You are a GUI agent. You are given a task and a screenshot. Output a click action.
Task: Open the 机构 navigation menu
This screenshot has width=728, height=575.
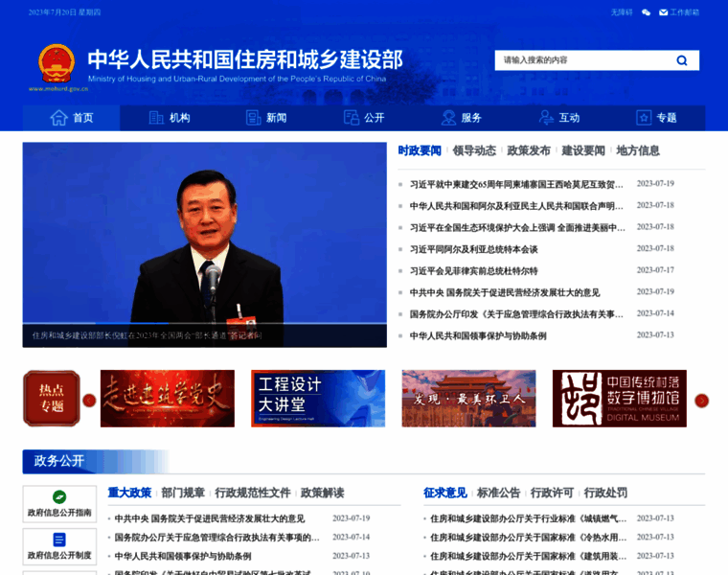pyautogui.click(x=169, y=118)
